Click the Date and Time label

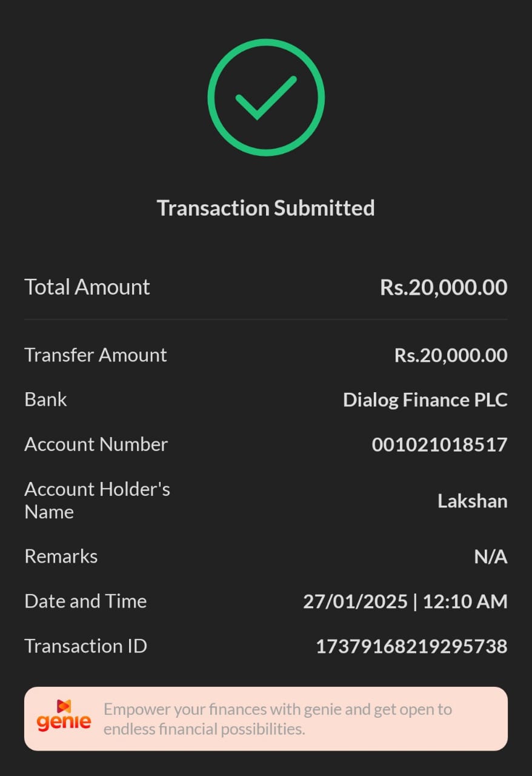(x=85, y=601)
